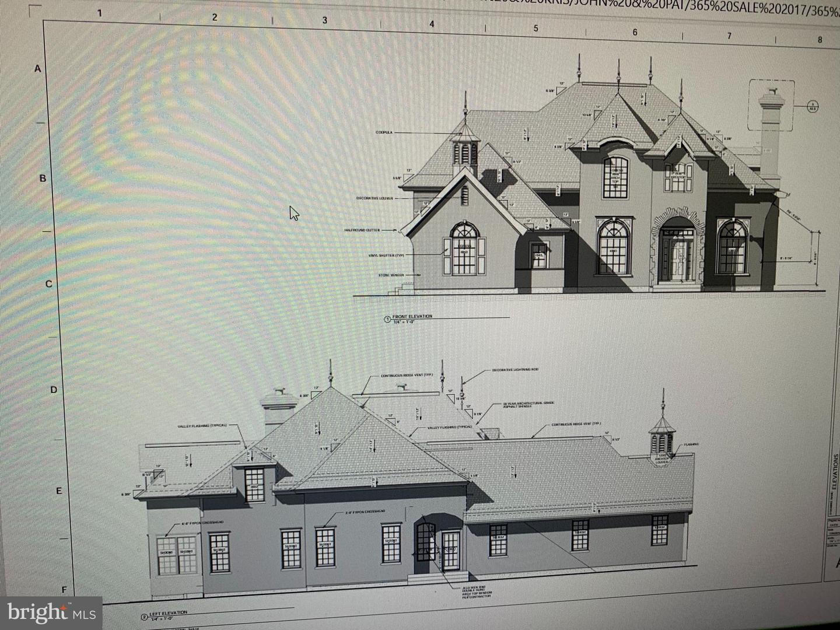Image resolution: width=840 pixels, height=630 pixels.
Task: Click the chimney detail callout circle
Action: pyautogui.click(x=812, y=106)
